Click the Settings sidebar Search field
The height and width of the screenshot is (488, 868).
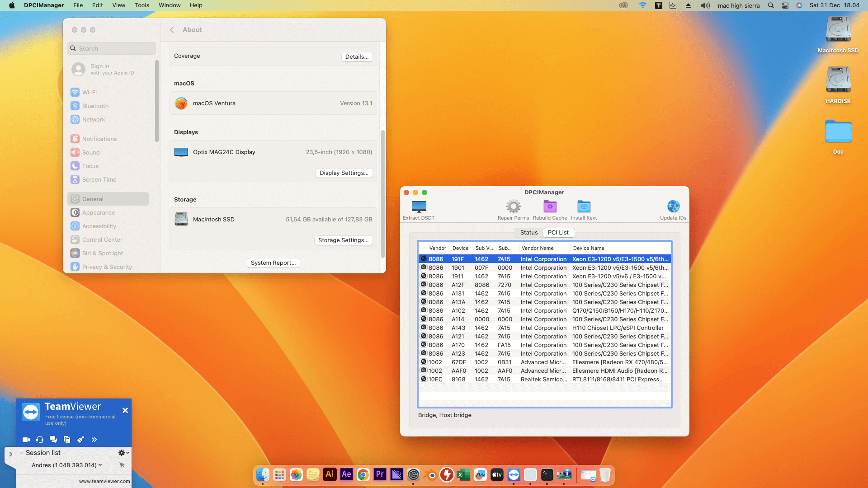tap(112, 48)
